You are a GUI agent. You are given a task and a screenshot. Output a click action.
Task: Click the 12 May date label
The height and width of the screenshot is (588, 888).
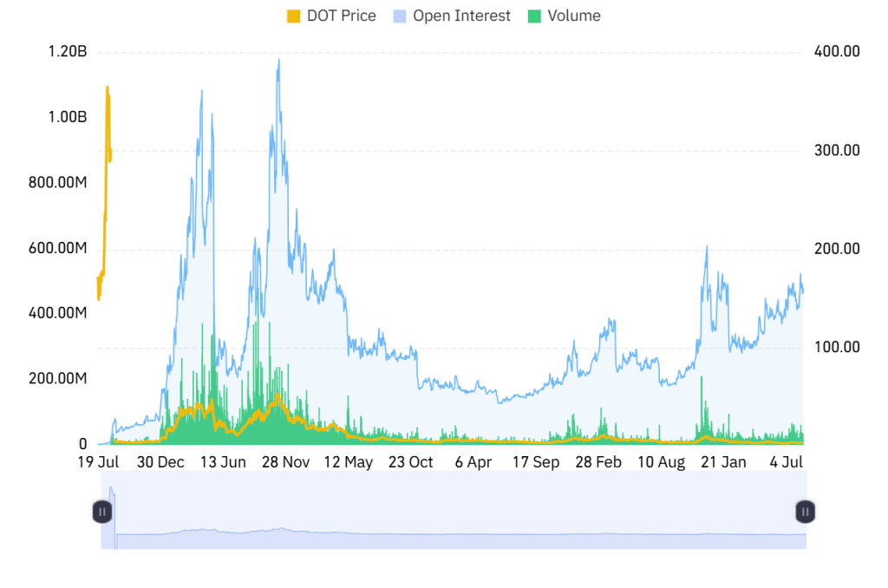pos(349,462)
